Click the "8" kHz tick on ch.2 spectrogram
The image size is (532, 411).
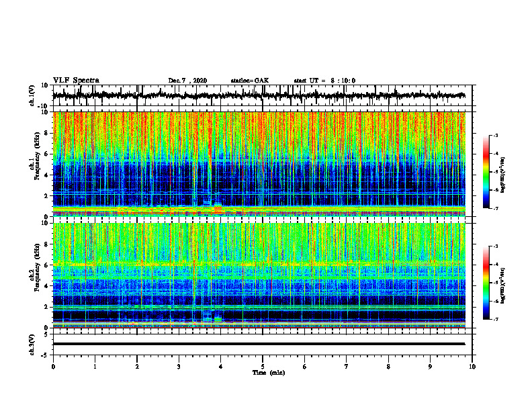pos(47,244)
